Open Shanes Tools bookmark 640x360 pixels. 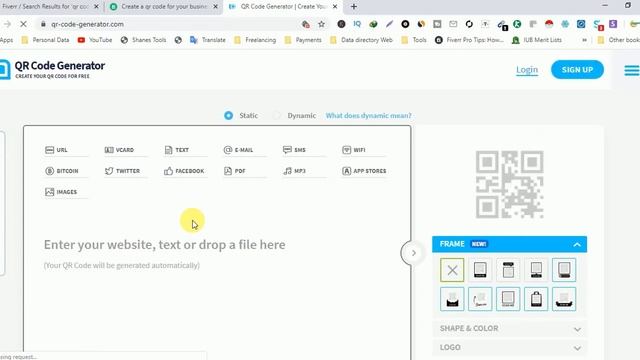143,40
